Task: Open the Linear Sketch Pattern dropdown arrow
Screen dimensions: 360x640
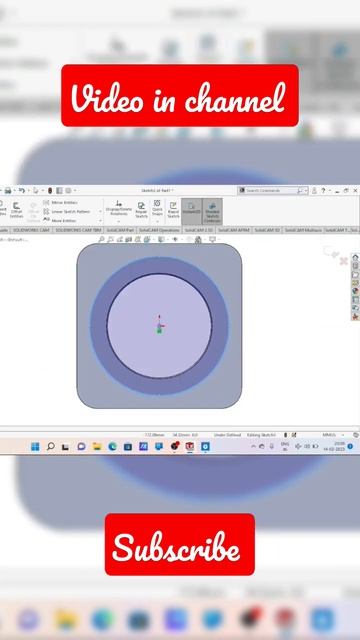Action: point(100,211)
